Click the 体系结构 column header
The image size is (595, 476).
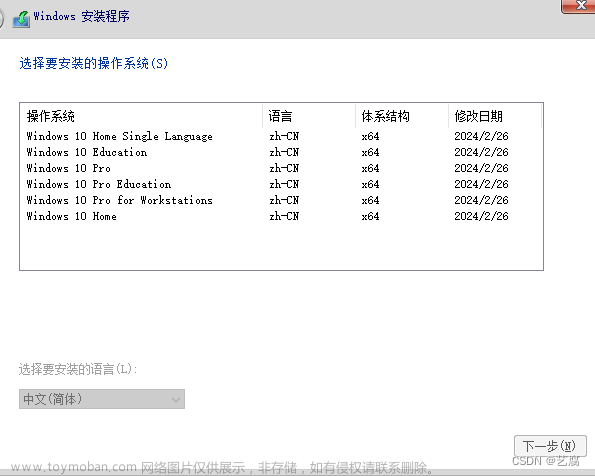[402, 116]
